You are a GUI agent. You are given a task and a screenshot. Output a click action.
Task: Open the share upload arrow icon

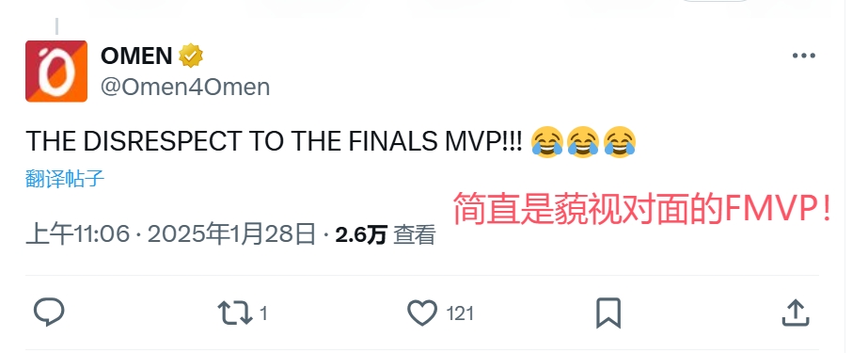796,313
